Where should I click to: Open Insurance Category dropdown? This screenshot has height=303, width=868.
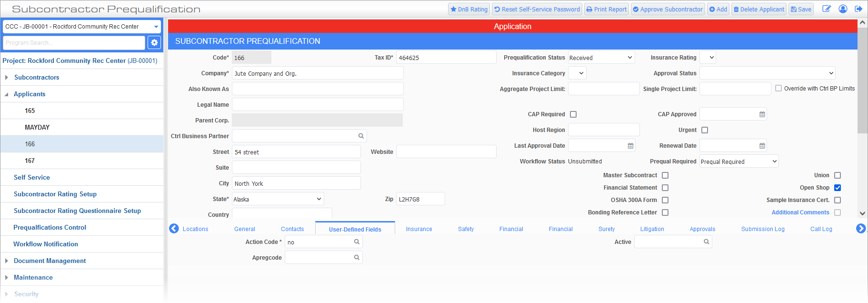(577, 73)
